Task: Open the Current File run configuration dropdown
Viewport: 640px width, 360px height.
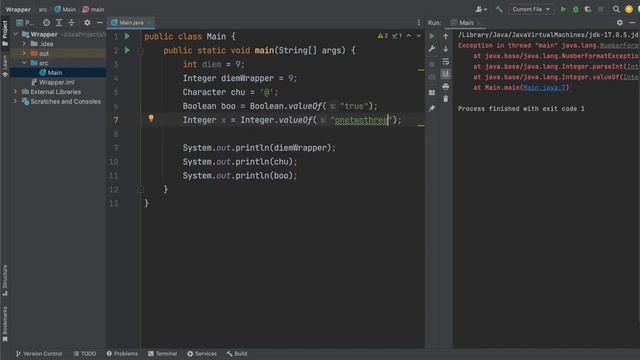Action: coord(531,9)
